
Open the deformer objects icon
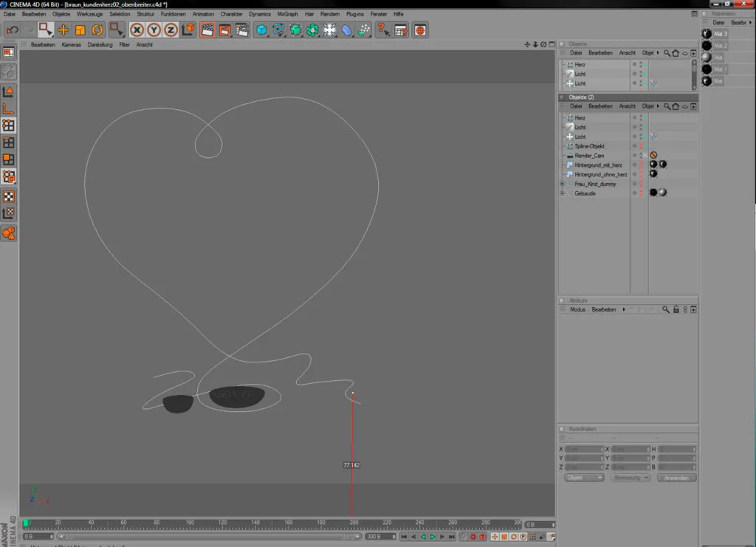[347, 30]
